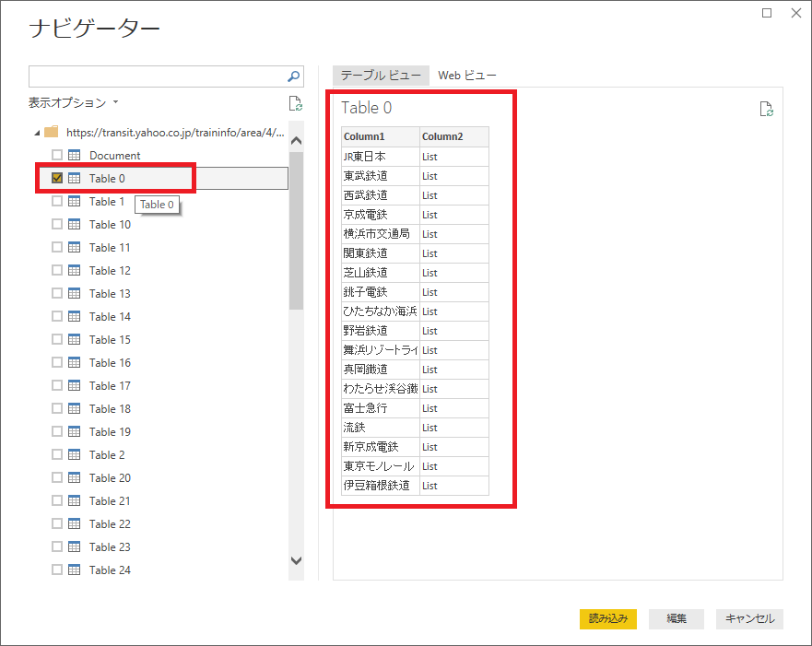Click the table icon beside Table 16
812x646 pixels.
[x=75, y=362]
